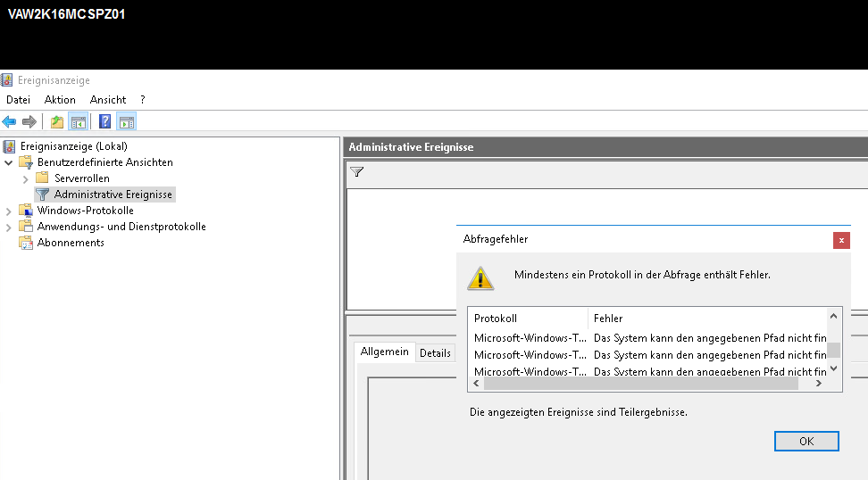Screen dimensions: 868x480
Task: Click the Benutzerdefinierte Ansichten folder icon
Action: [26, 162]
